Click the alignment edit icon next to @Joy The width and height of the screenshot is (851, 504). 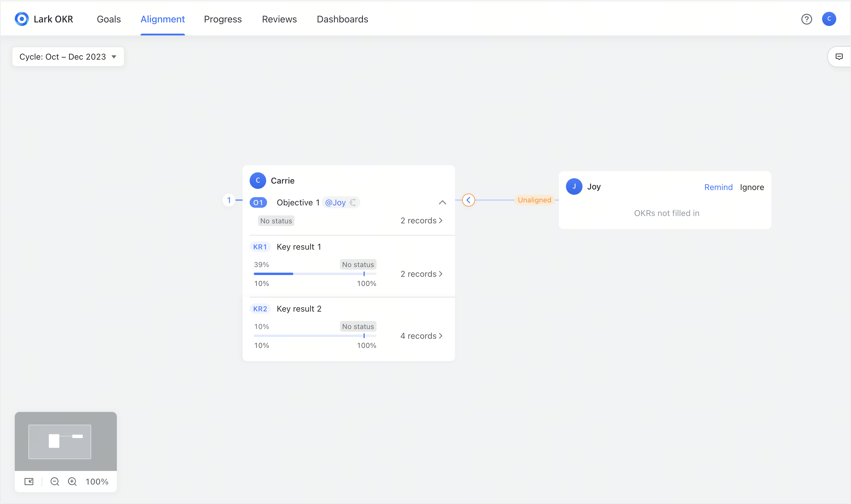[353, 202]
